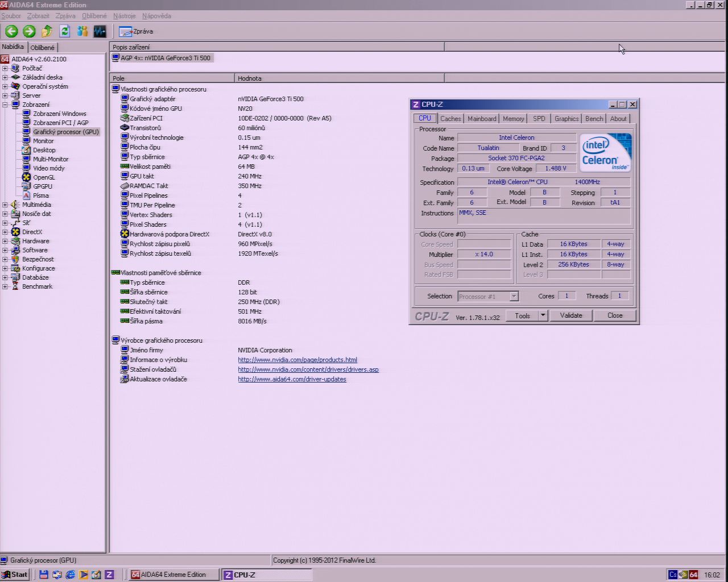
Task: Click the folder Up level toolbar icon
Action: pyautogui.click(x=47, y=31)
